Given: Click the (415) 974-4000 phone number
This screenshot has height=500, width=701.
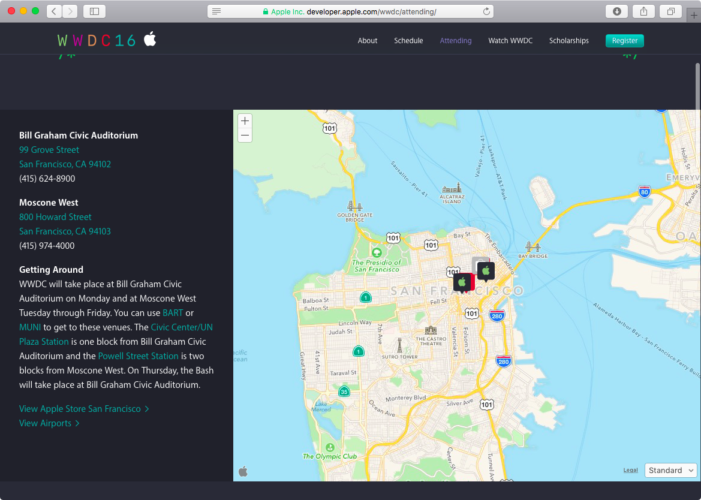Looking at the screenshot, I should tap(47, 246).
